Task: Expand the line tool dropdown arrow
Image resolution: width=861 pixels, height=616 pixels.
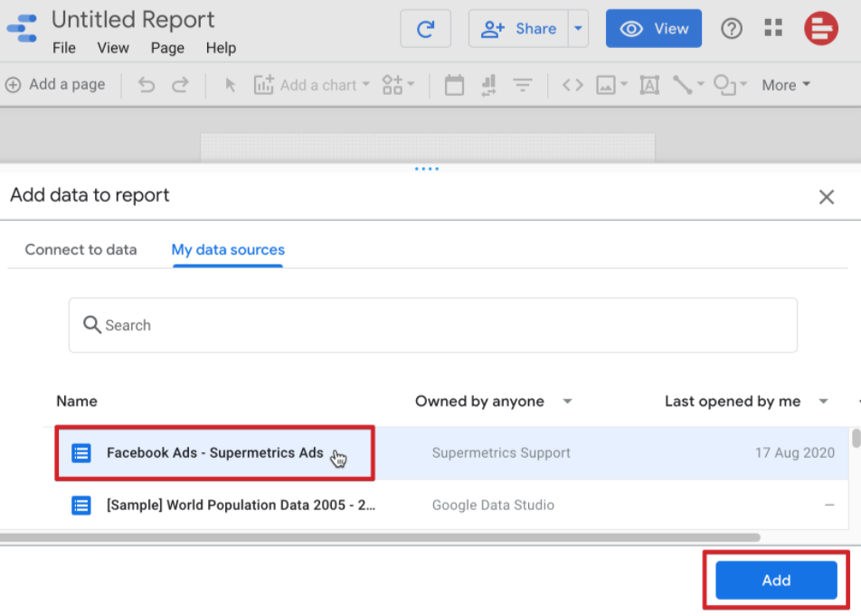Action: (700, 84)
